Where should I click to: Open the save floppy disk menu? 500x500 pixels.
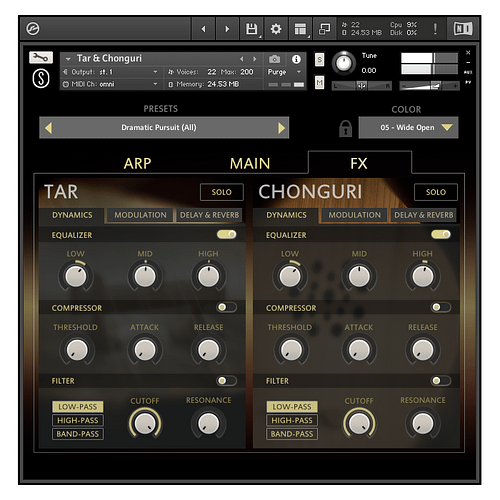252,29
